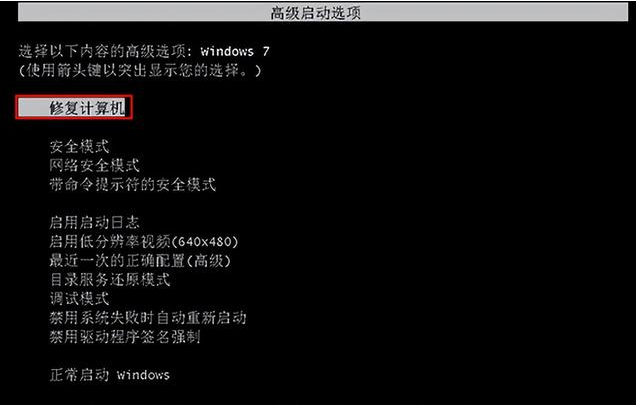Pick 带命令提示符的安全模式 entry
Viewport: 636px width, 405px height.
click(x=133, y=185)
